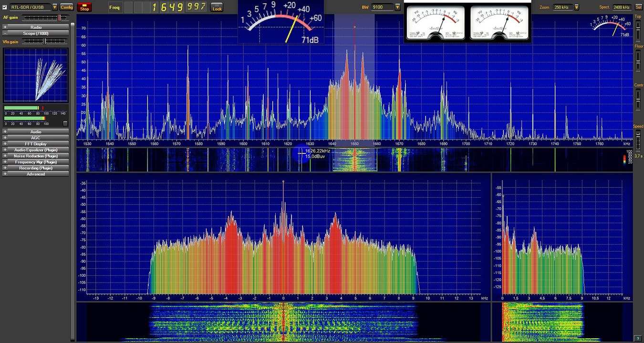644x343 pixels.
Task: Expand the Recording (Plugin) panel
Action: 36,168
